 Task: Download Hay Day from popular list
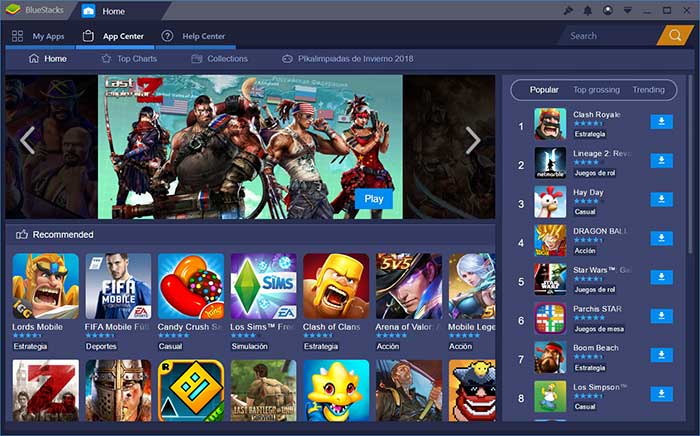[661, 199]
